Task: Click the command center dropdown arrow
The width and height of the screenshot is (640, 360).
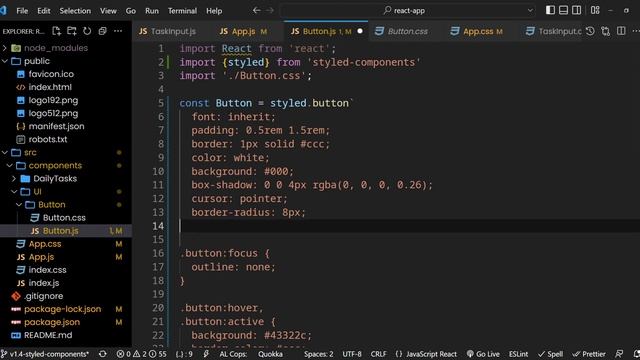Action: (x=530, y=11)
